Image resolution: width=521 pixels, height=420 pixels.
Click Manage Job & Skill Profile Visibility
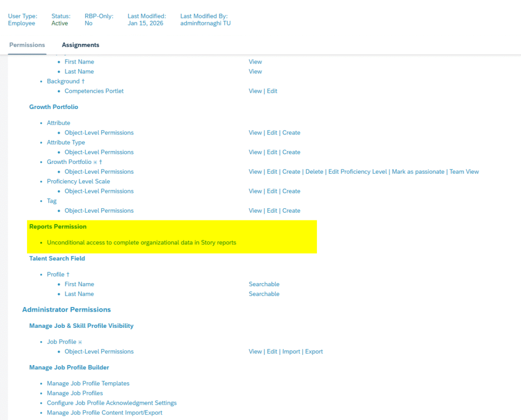81,326
